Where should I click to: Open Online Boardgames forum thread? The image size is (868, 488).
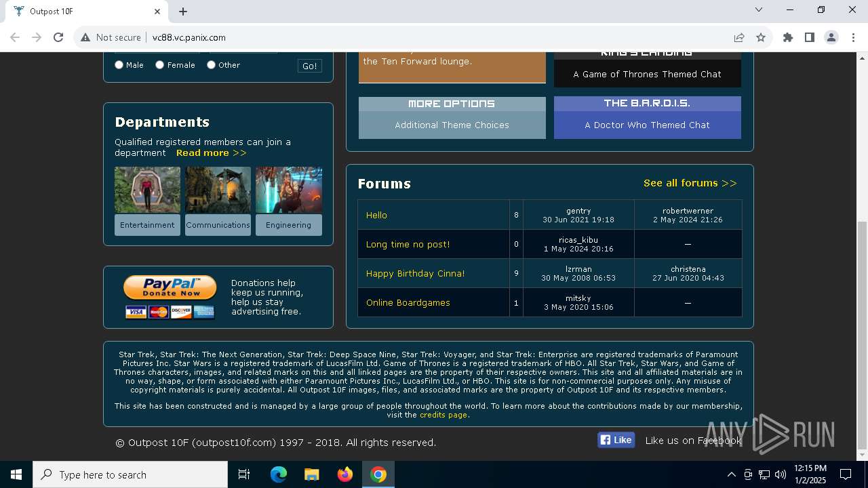tap(408, 303)
